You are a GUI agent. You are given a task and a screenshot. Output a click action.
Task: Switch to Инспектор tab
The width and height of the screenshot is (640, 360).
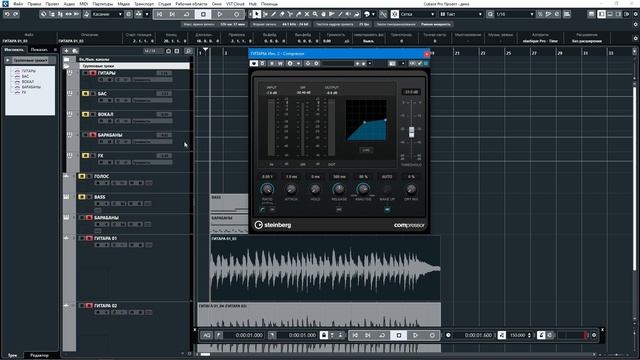click(x=14, y=50)
